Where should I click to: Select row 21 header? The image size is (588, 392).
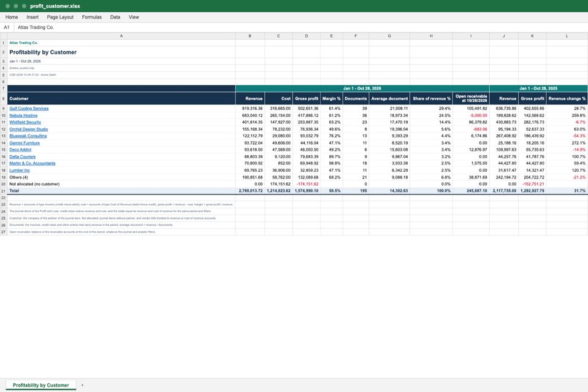tap(4, 191)
